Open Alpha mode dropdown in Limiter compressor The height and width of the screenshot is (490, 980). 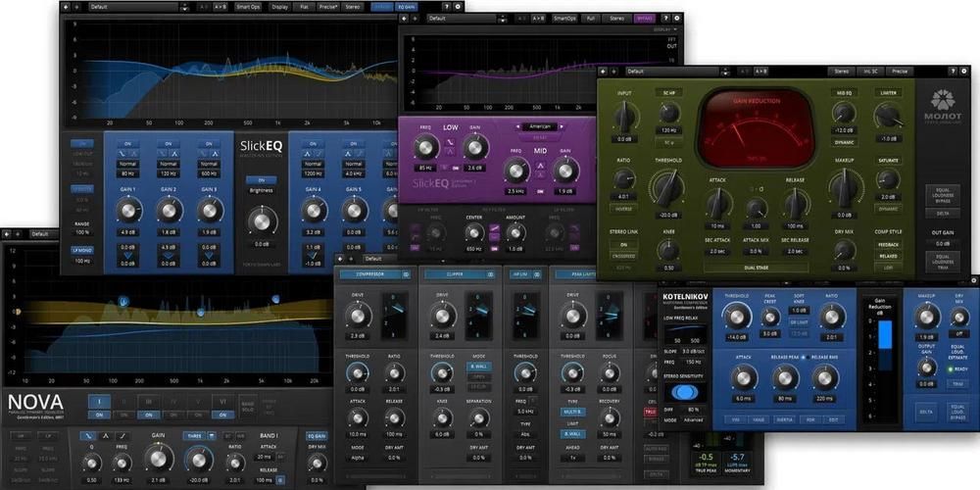point(358,458)
